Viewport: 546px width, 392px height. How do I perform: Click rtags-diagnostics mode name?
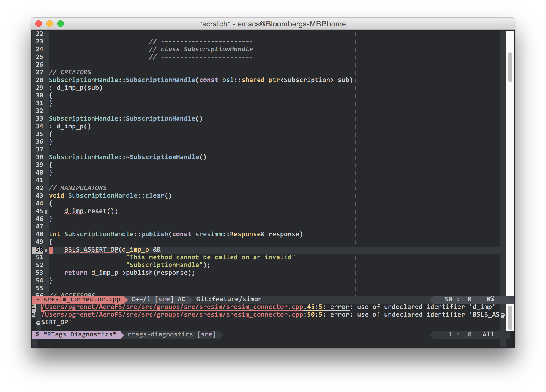160,334
